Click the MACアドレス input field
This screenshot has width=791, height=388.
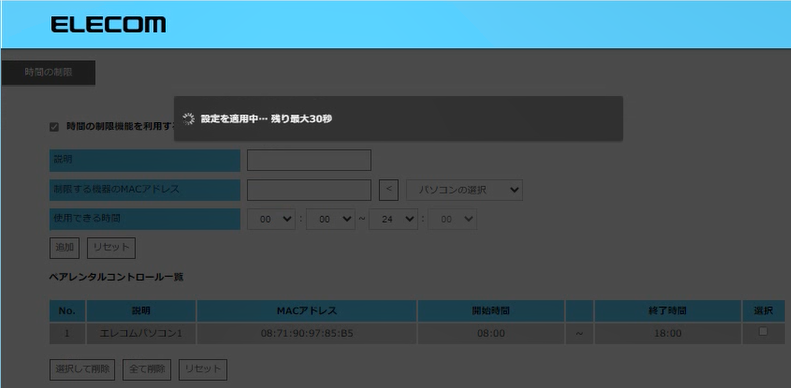[309, 190]
